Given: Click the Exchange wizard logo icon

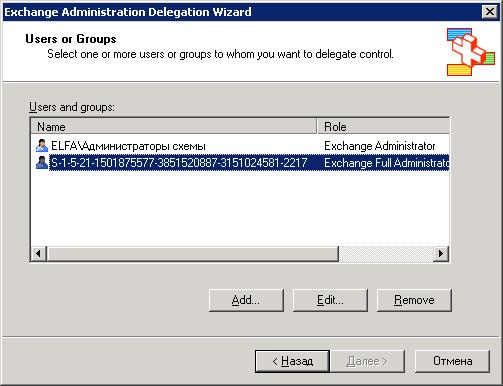Looking at the screenshot, I should (x=471, y=52).
